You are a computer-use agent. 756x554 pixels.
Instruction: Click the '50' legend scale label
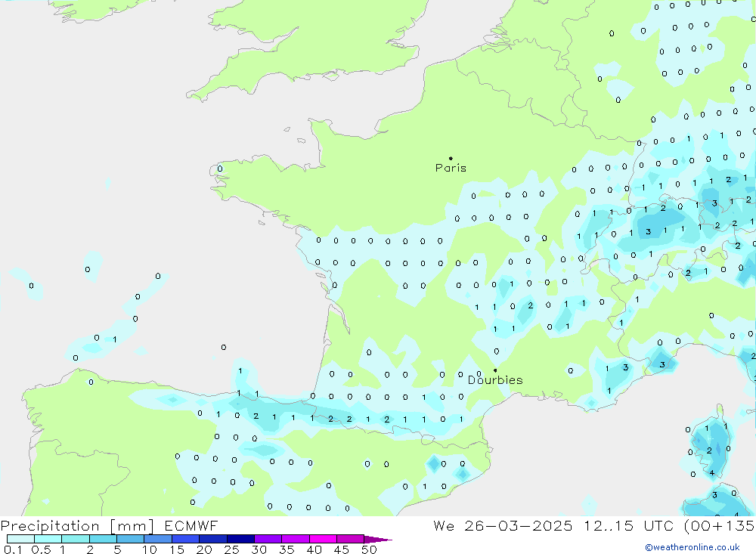click(x=369, y=549)
